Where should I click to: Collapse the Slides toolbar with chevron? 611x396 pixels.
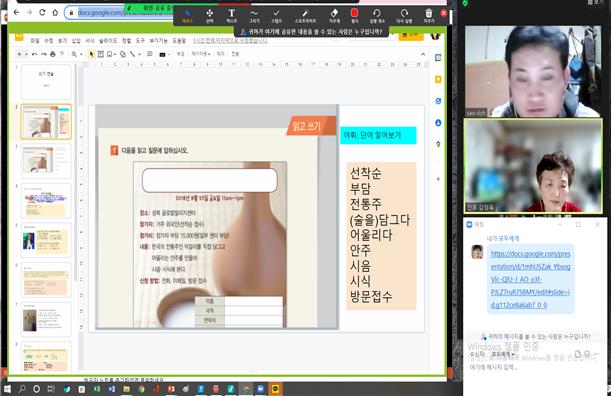(x=423, y=54)
